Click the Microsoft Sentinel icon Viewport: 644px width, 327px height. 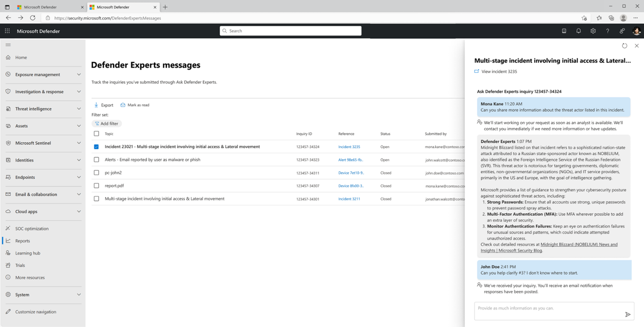(x=8, y=143)
